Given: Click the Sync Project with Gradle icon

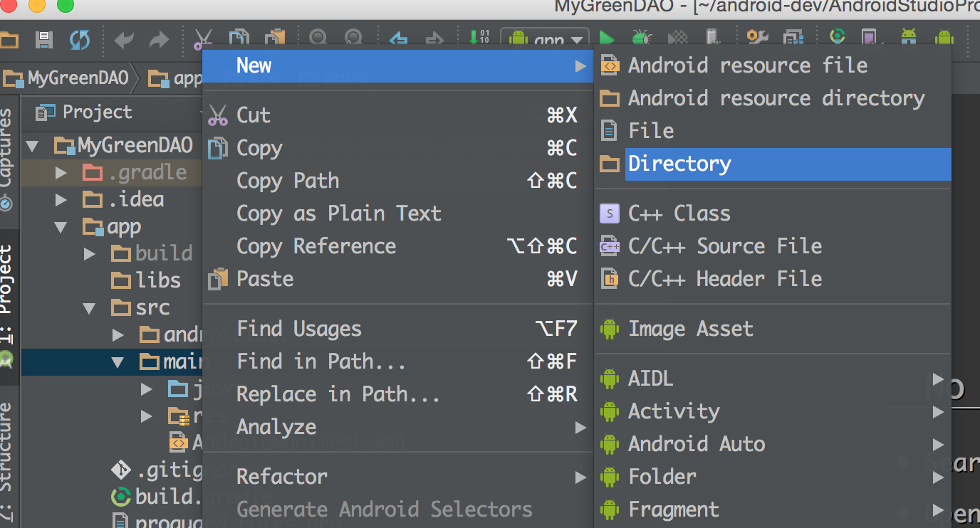Looking at the screenshot, I should tap(838, 38).
